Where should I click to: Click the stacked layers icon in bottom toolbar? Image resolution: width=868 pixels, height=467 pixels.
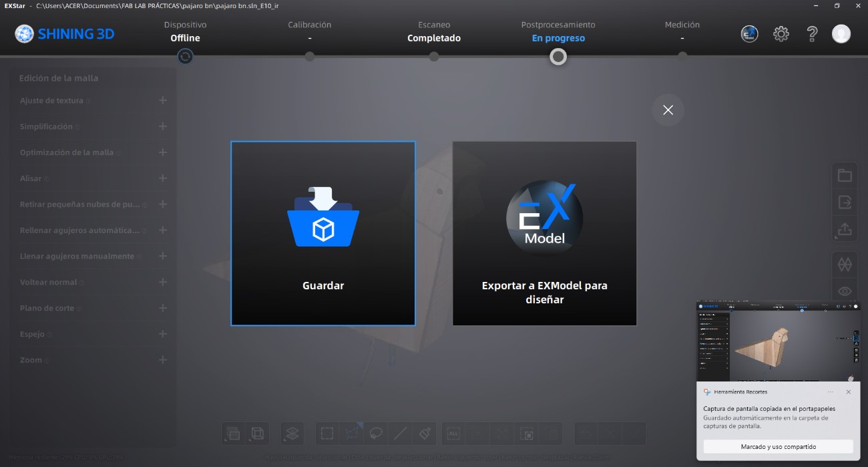coord(292,434)
